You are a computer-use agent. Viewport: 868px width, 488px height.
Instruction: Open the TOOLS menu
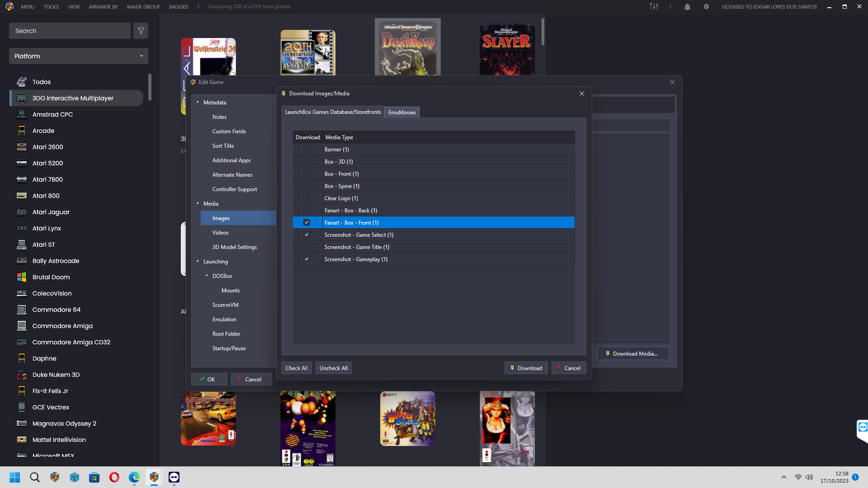click(51, 7)
